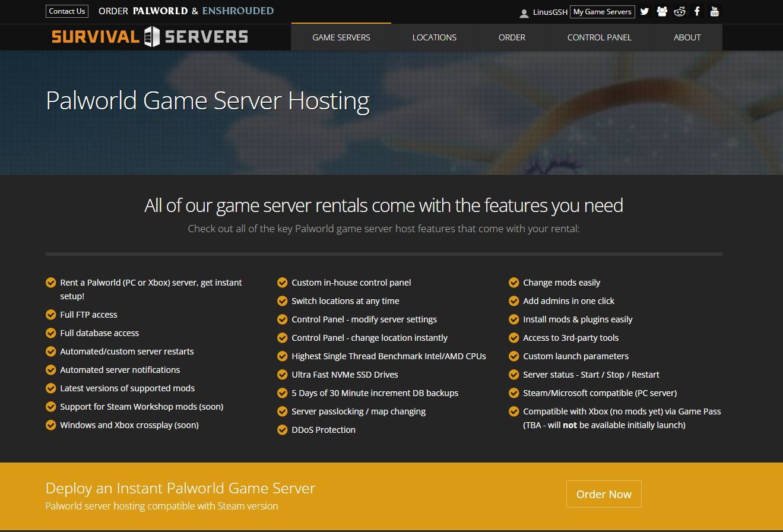The image size is (783, 532).
Task: Open the Twitter social icon
Action: coord(645,11)
